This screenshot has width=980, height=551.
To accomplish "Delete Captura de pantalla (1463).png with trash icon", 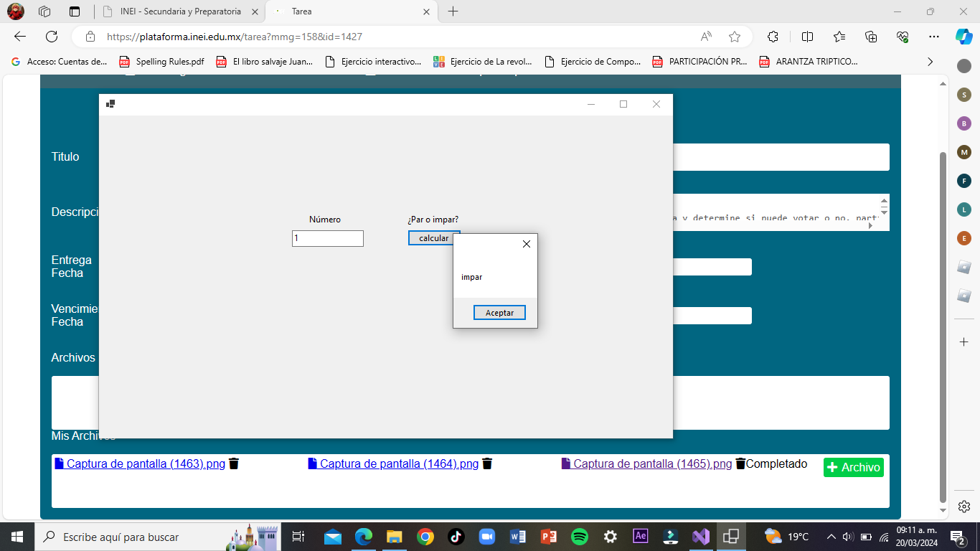I will tap(233, 464).
